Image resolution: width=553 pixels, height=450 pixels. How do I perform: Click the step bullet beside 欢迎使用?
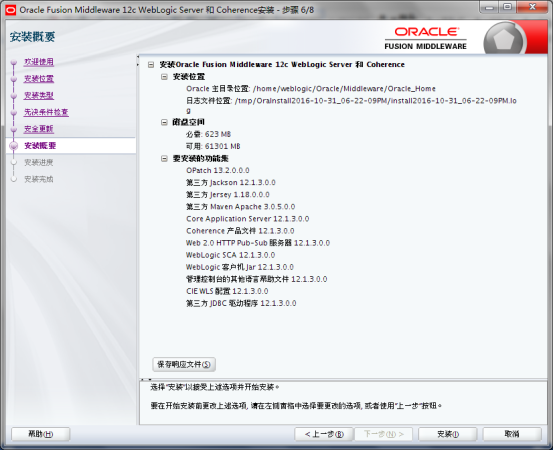(14, 62)
